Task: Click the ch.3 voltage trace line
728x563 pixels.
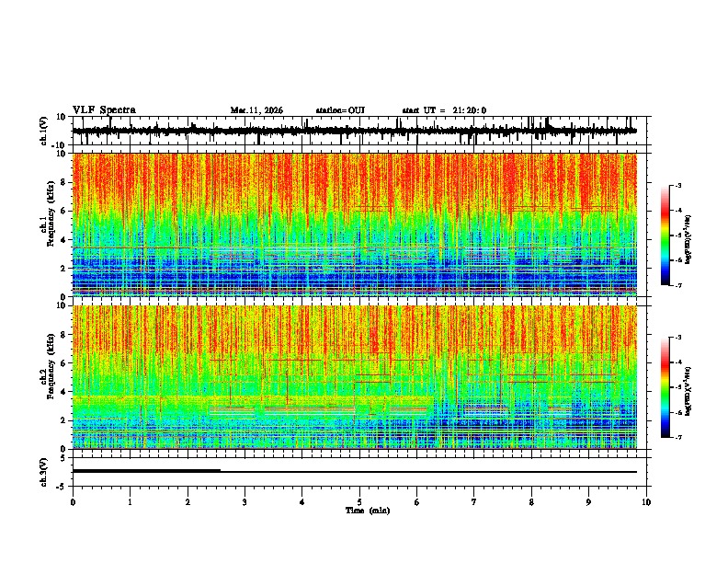Action: 354,472
